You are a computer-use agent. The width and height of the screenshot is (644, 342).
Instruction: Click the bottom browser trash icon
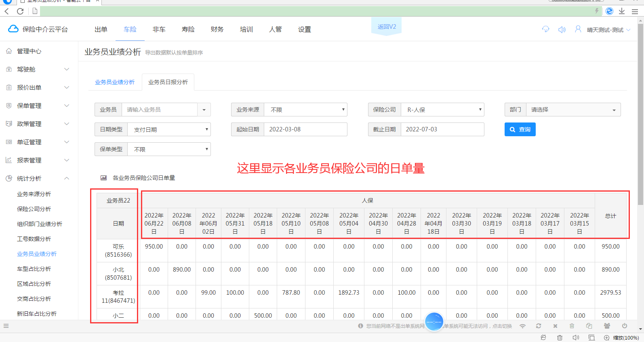(560, 338)
